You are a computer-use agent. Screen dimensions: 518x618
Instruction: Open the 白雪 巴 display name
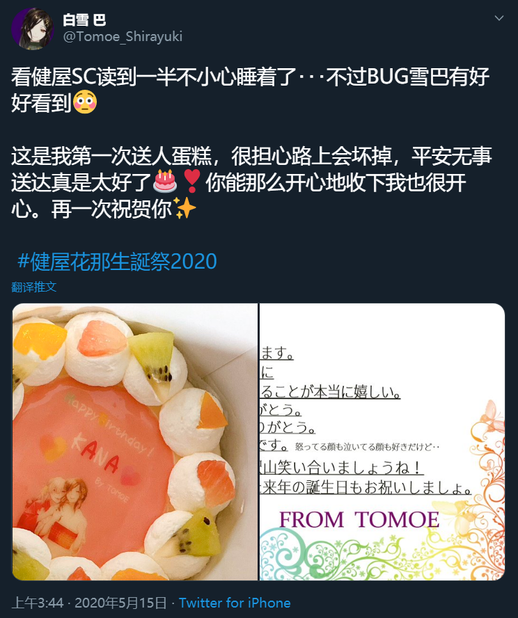pyautogui.click(x=84, y=20)
